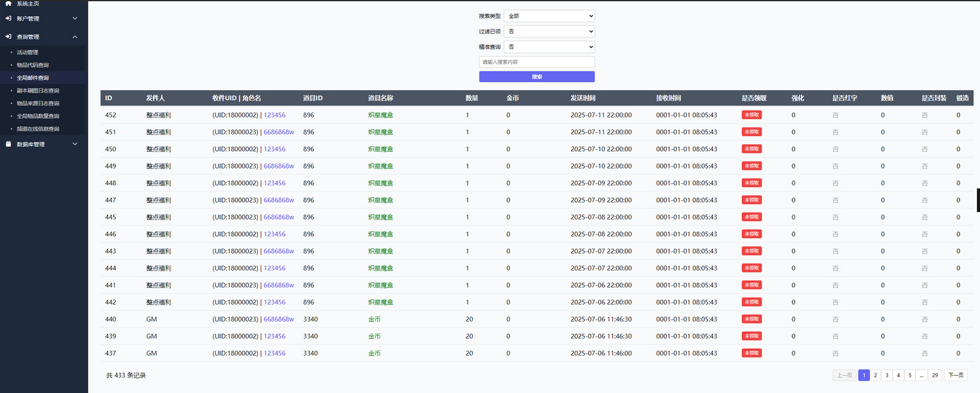Focus the 请输入搜索内容 search input
Viewport: 980px width, 393px height.
click(537, 62)
